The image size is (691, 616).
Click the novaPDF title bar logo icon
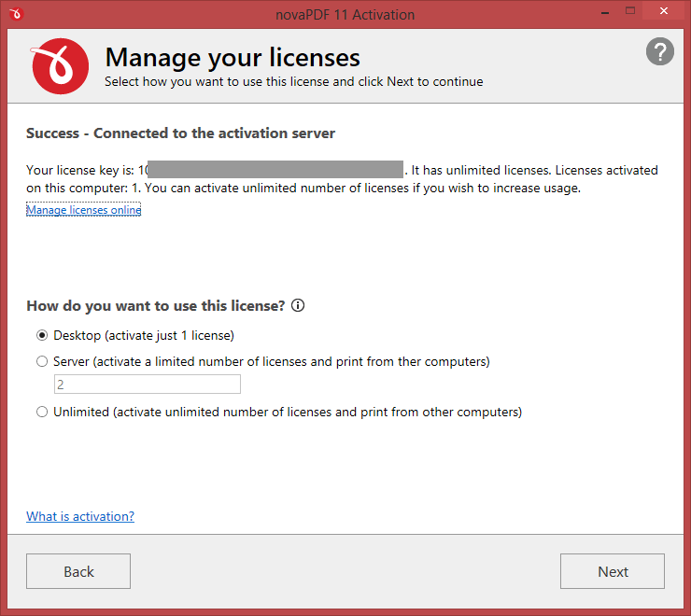[16, 14]
